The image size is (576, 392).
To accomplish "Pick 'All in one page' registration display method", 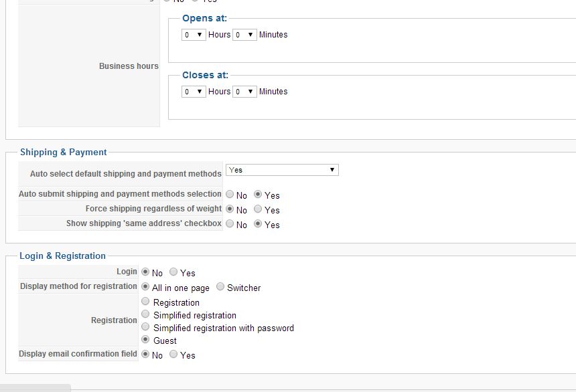I will (x=145, y=287).
